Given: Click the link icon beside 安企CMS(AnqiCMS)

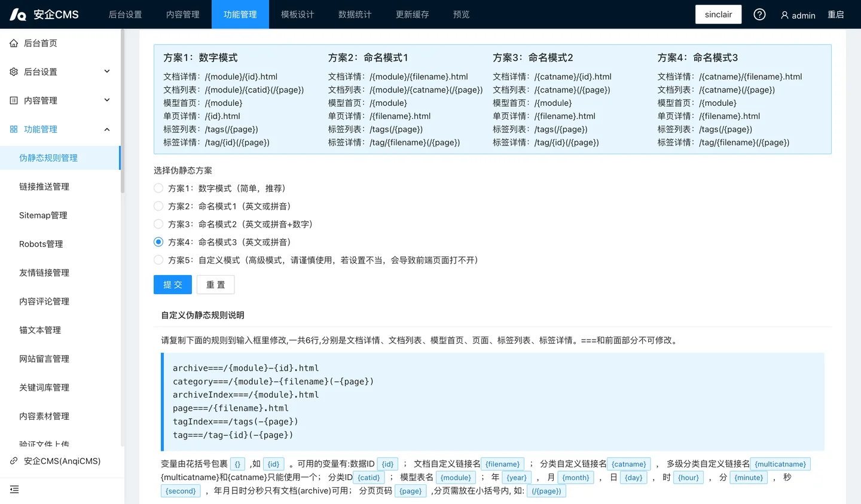Looking at the screenshot, I should (14, 461).
